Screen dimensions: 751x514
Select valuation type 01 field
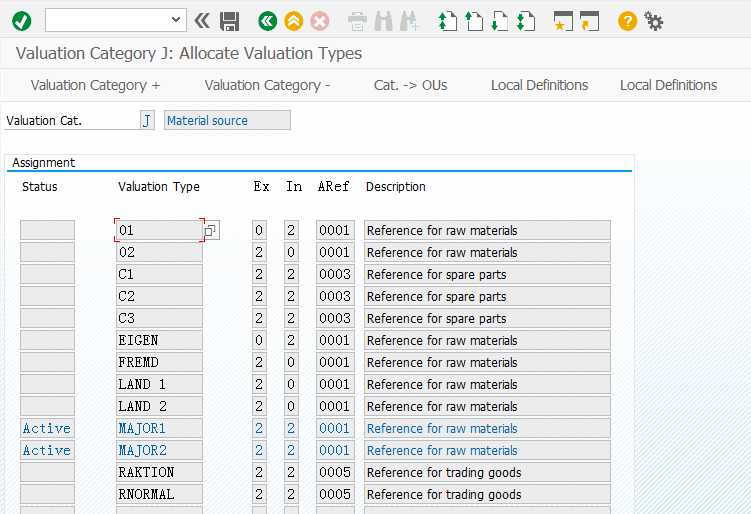[x=159, y=230]
